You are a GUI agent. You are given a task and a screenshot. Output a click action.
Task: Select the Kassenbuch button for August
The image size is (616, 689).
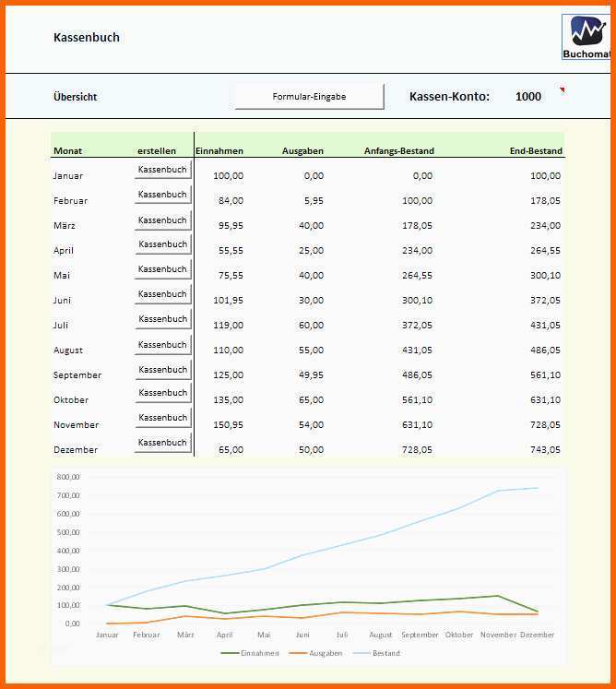pos(162,344)
